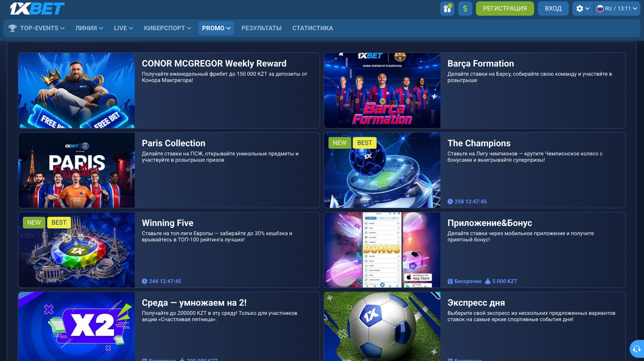This screenshot has height=361, width=644.
Task: Go to the РЕЗУЛЬТАТЫ section
Action: point(262,28)
